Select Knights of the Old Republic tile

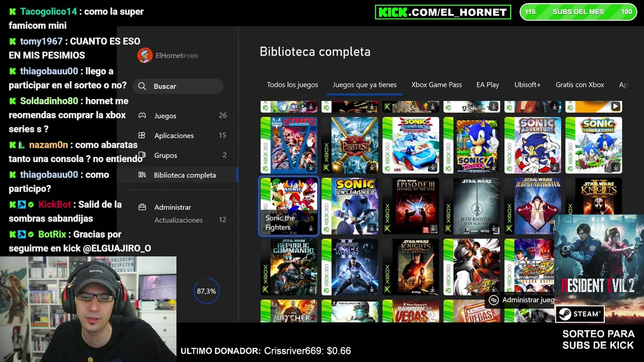(411, 267)
